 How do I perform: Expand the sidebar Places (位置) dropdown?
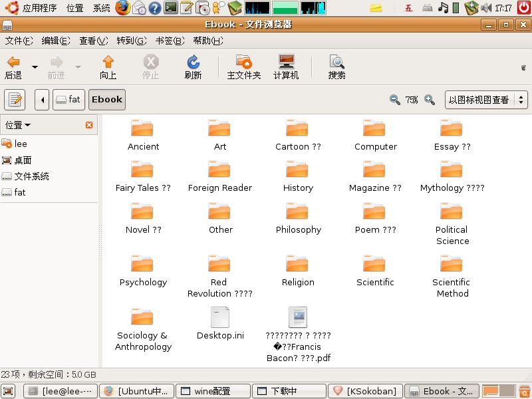tap(18, 125)
